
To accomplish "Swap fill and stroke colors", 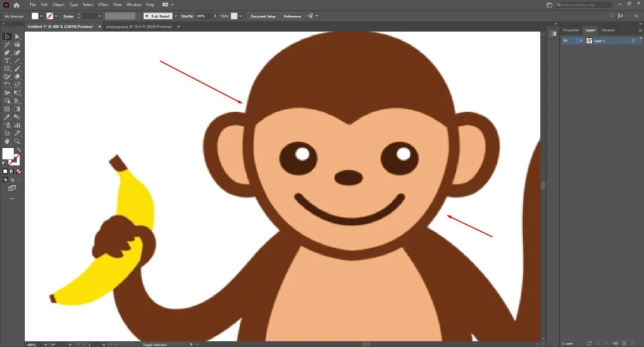I will tap(18, 150).
